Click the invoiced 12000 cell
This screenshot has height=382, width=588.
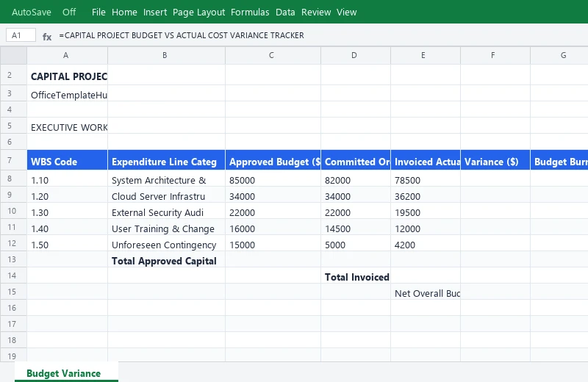click(x=426, y=227)
